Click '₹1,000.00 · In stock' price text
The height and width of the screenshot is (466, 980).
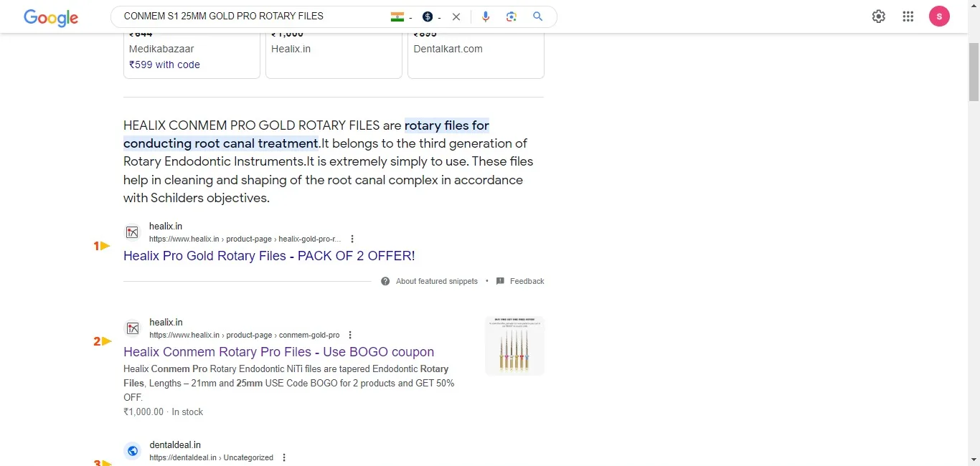point(163,412)
